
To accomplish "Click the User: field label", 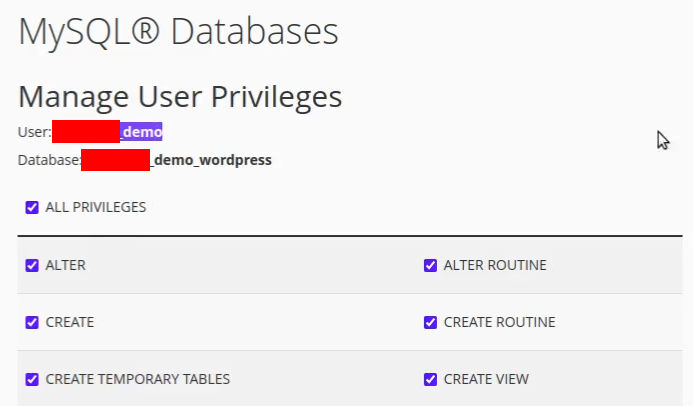I will tap(34, 132).
